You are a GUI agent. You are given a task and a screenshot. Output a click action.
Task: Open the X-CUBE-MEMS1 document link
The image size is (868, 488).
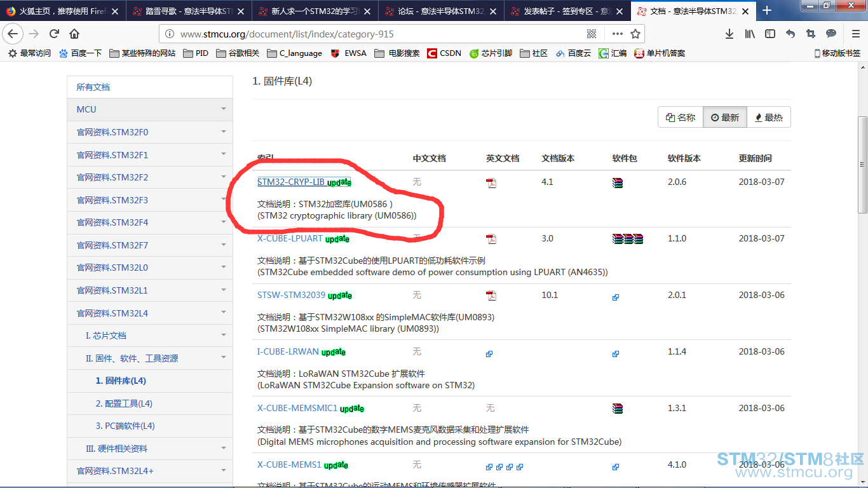pyautogui.click(x=289, y=465)
